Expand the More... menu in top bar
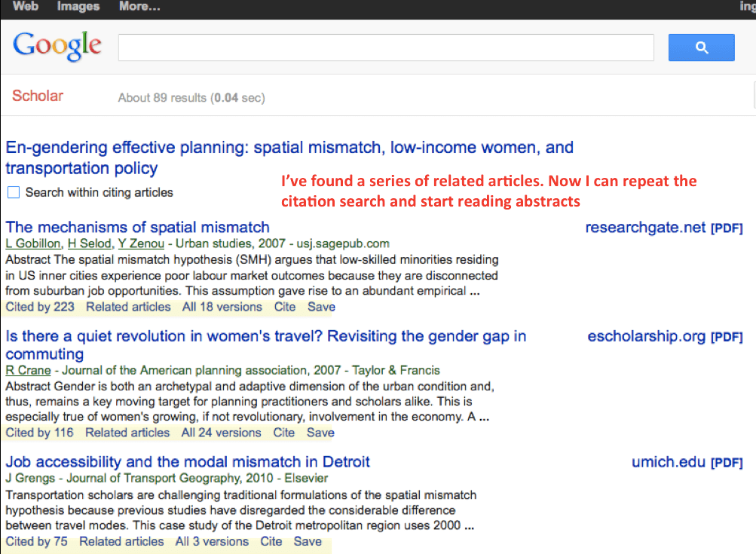The height and width of the screenshot is (554, 756). point(139,7)
